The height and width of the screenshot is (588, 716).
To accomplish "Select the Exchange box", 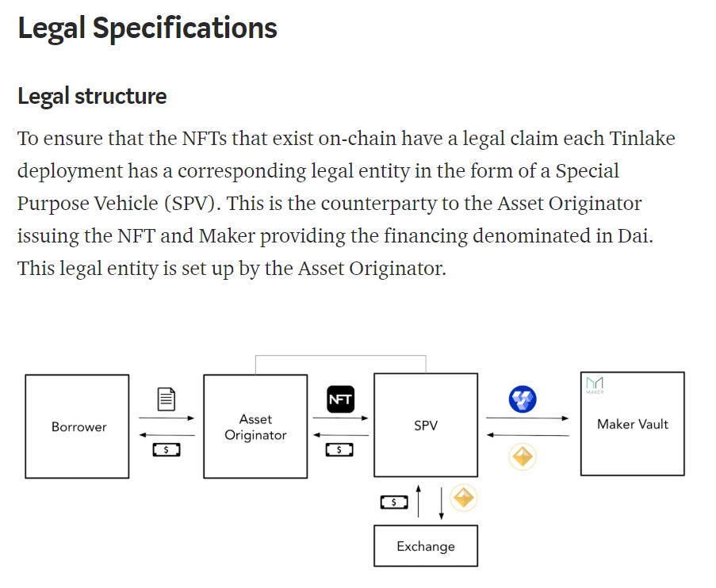I will click(426, 546).
